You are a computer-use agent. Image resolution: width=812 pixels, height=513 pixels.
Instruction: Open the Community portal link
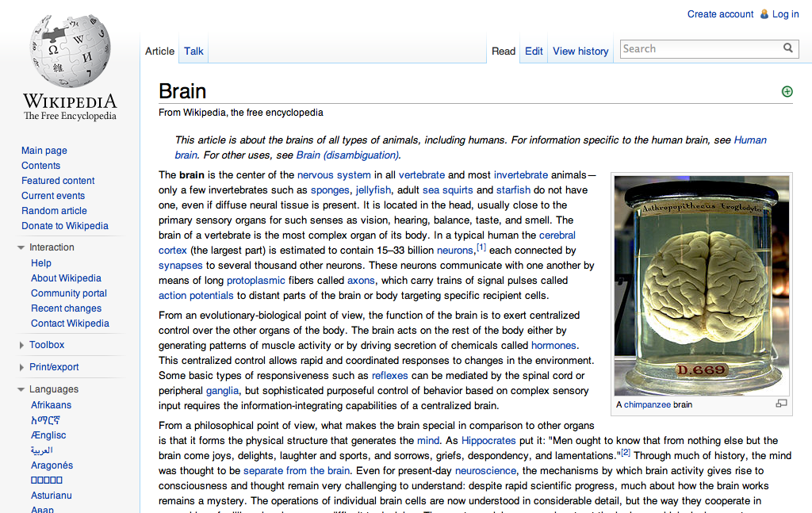pyautogui.click(x=69, y=293)
